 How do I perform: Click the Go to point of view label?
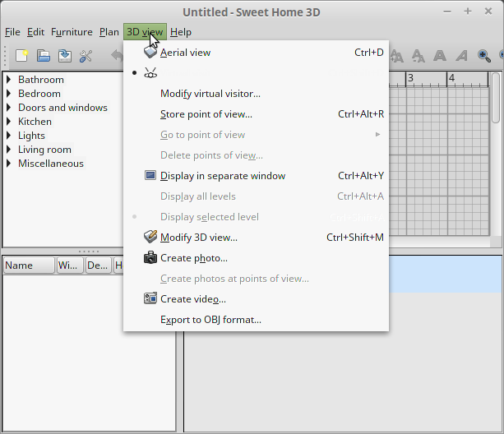click(x=202, y=135)
